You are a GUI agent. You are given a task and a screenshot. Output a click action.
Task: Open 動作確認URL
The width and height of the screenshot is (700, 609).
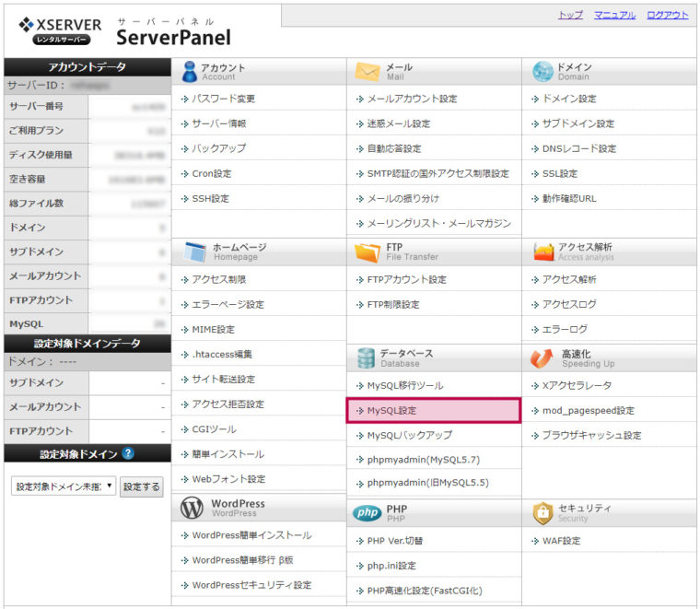tap(569, 199)
